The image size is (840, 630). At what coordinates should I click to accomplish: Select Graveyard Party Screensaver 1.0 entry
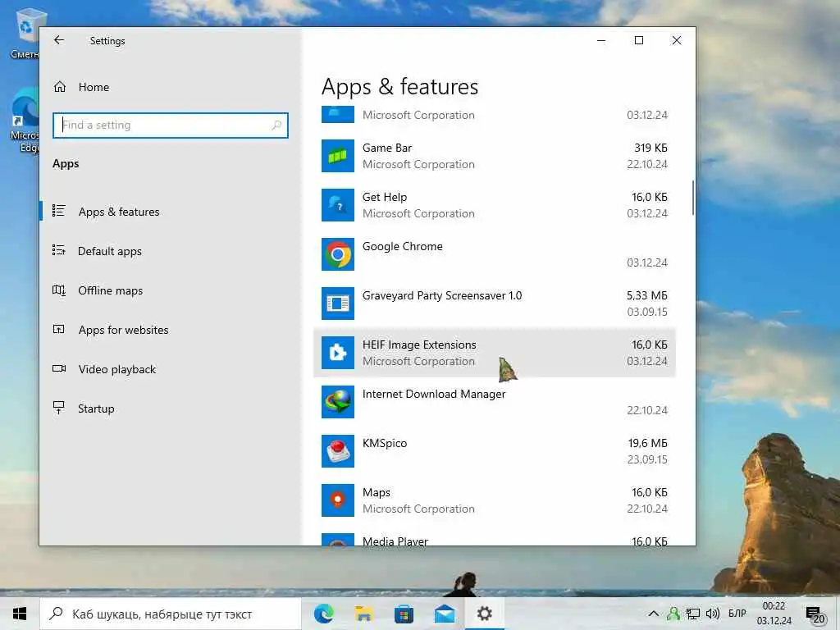point(442,295)
